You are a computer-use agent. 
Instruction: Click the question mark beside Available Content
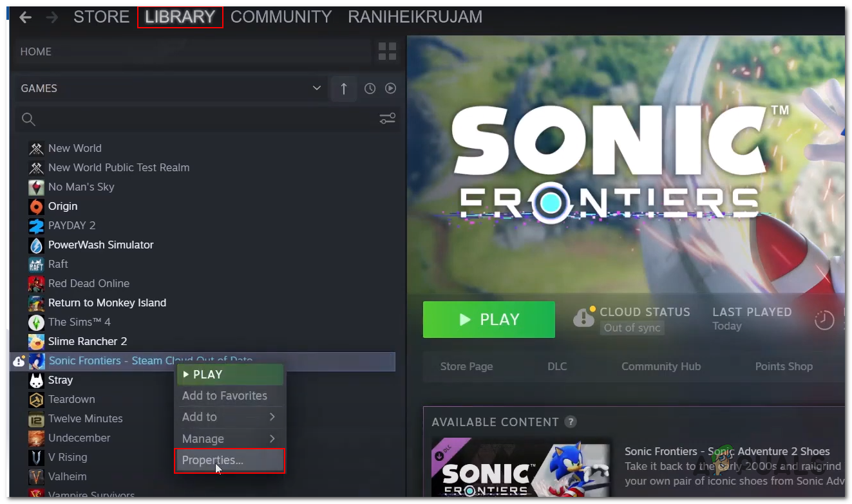pos(571,422)
